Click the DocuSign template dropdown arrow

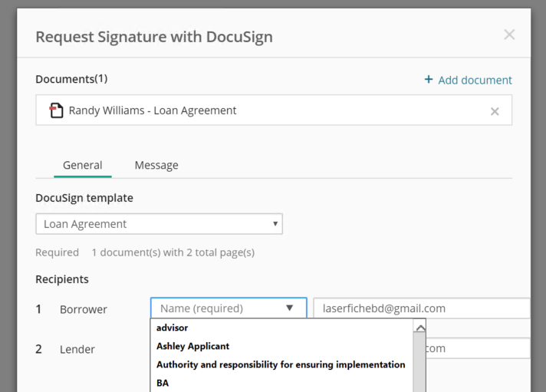pyautogui.click(x=275, y=224)
